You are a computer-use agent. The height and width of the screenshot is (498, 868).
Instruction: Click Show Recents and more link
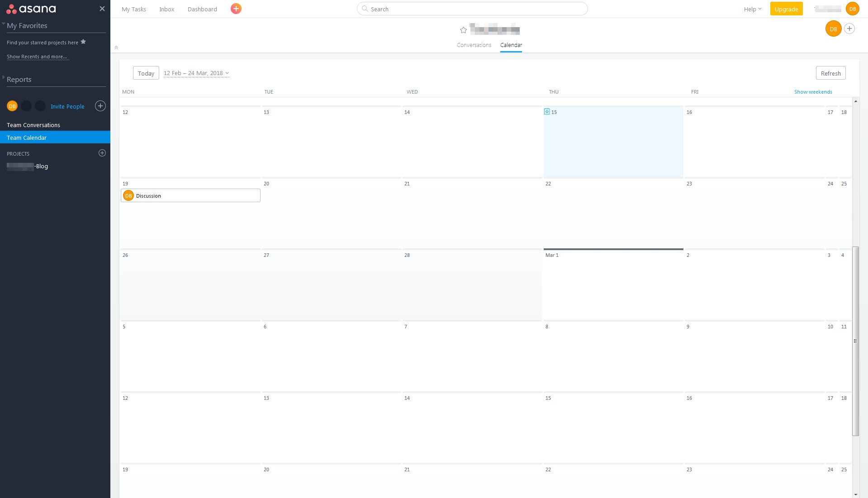[x=37, y=57]
